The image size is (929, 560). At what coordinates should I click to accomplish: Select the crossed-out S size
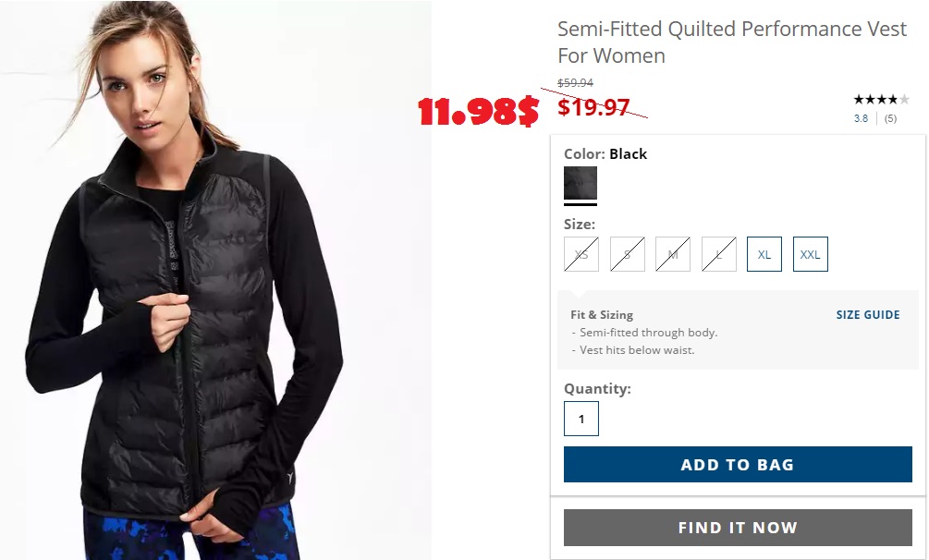tap(628, 254)
